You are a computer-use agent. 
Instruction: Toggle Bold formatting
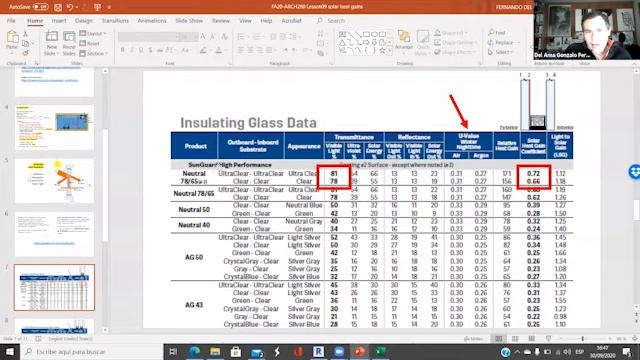click(x=122, y=50)
